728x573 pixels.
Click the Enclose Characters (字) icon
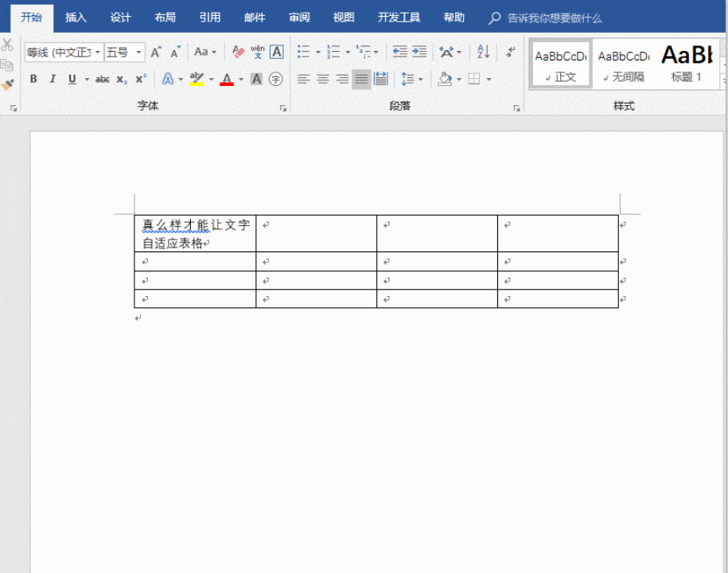[x=276, y=80]
